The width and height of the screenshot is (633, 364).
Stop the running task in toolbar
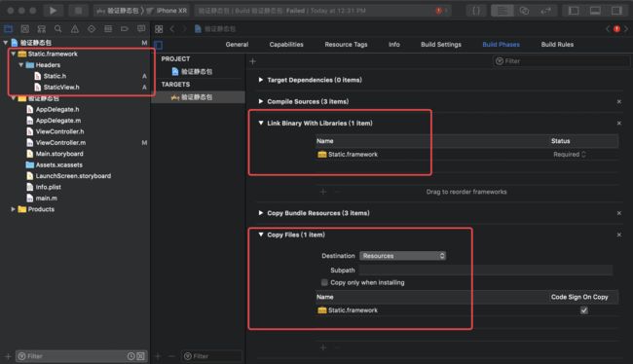pyautogui.click(x=78, y=11)
